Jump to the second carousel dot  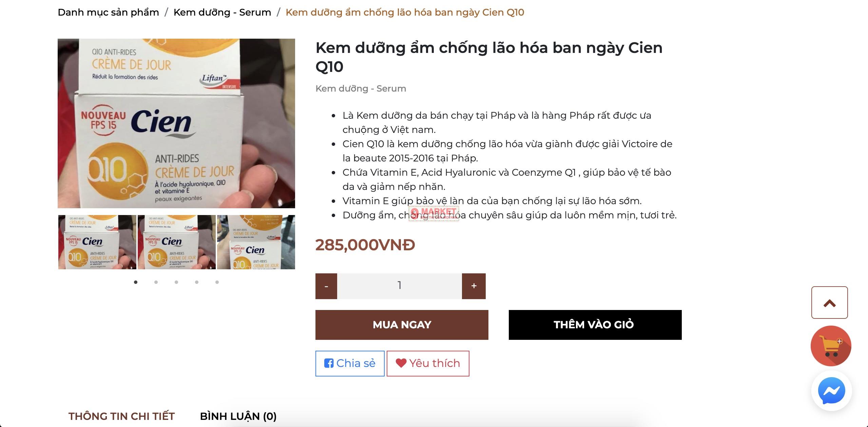click(x=156, y=282)
